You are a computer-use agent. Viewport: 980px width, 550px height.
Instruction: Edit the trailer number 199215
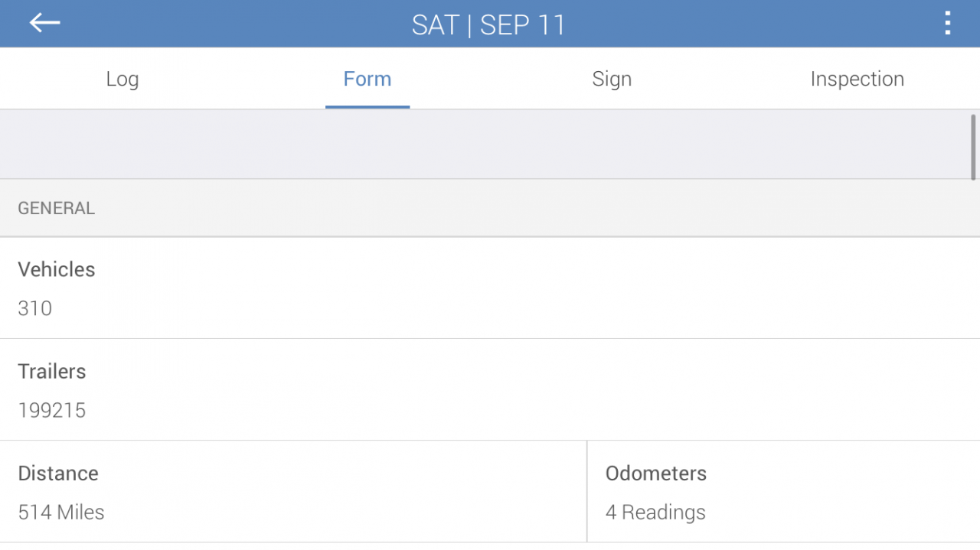coord(52,410)
